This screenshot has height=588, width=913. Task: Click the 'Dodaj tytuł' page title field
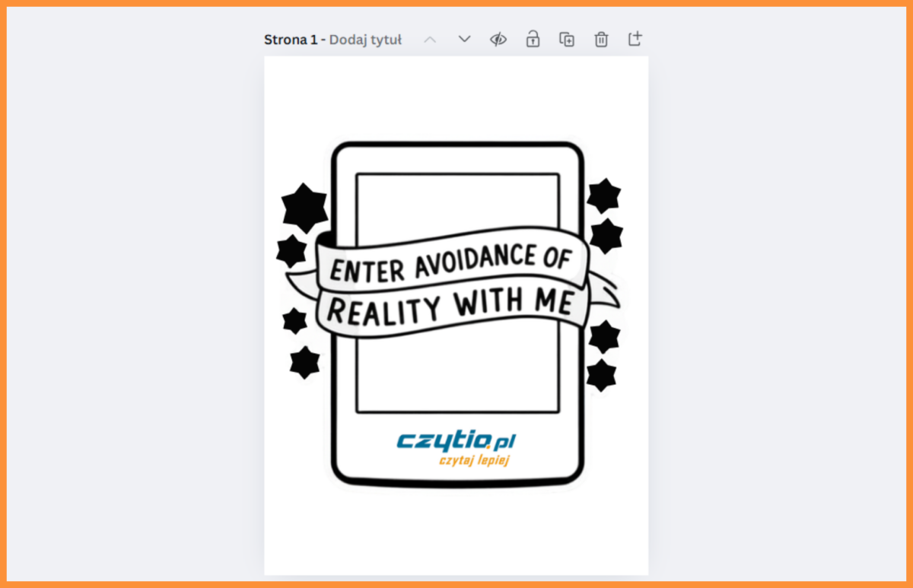tap(365, 40)
